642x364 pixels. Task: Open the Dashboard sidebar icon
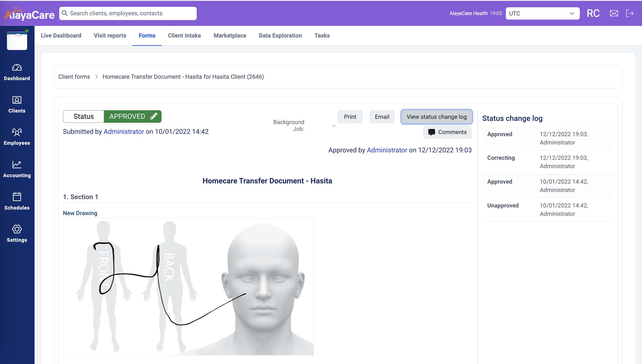pos(17,68)
